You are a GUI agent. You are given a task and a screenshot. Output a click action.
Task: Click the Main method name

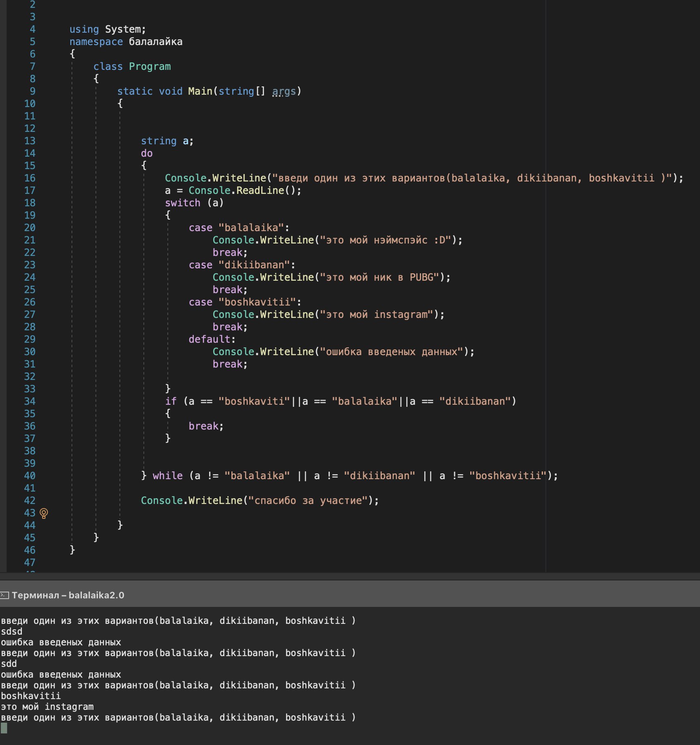pyautogui.click(x=200, y=91)
